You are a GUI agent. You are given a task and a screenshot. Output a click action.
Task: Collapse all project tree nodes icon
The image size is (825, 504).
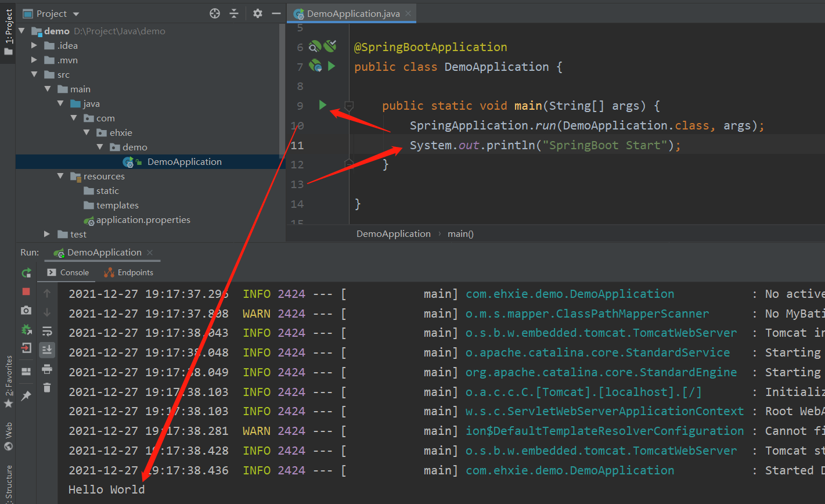coord(234,13)
